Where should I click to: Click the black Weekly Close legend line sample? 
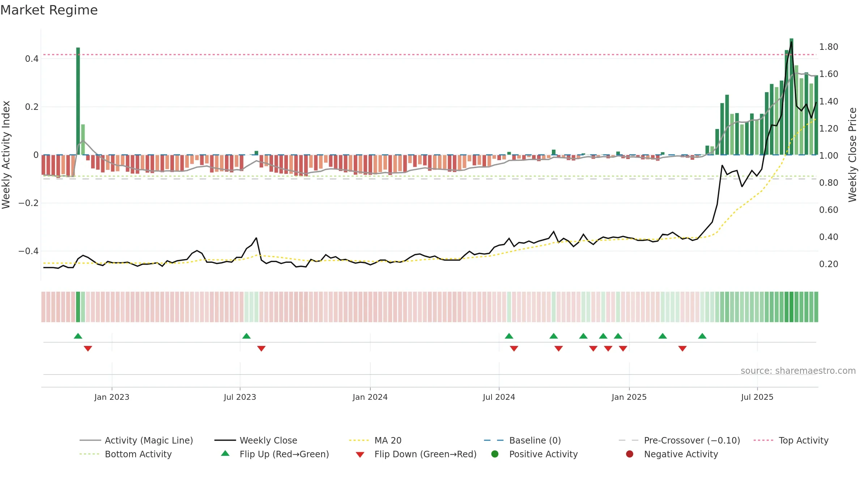225,440
